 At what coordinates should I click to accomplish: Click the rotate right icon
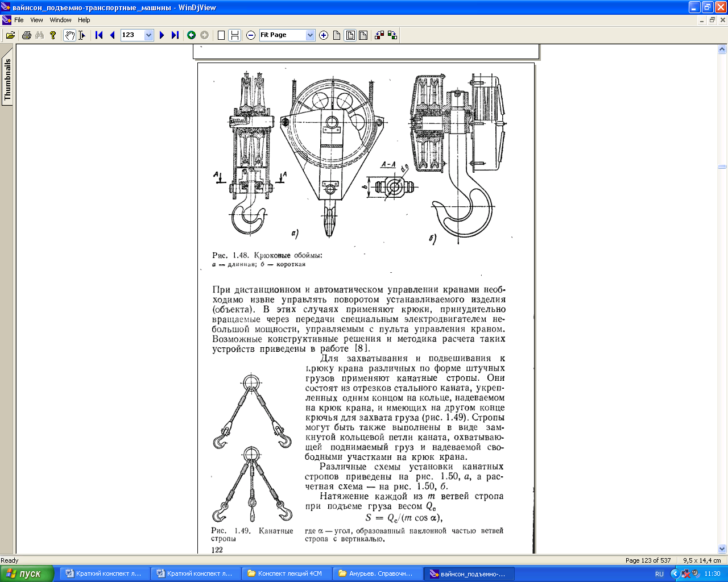[x=392, y=35]
